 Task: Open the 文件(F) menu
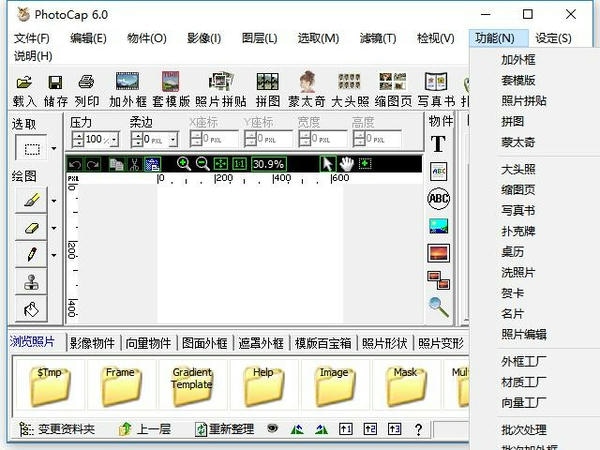click(32, 38)
